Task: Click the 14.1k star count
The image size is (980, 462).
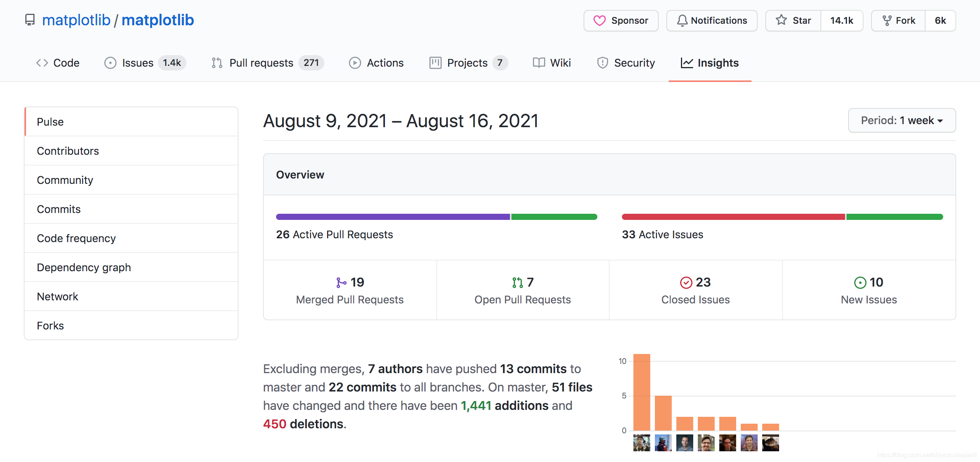Action: click(842, 21)
